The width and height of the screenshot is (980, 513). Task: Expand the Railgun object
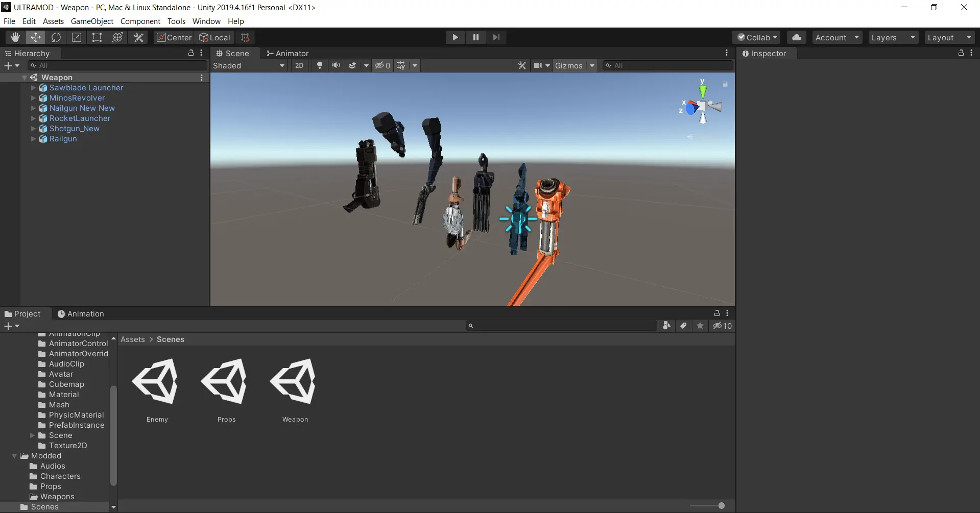click(33, 139)
